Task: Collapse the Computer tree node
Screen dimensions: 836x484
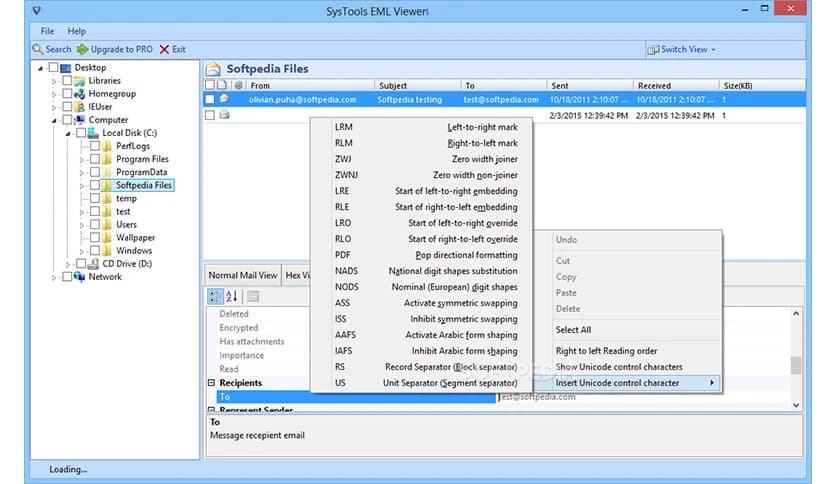Action: 54,120
